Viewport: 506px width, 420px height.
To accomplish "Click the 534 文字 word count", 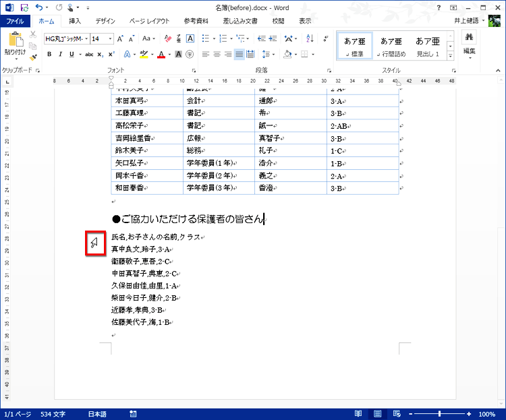I will [x=53, y=414].
